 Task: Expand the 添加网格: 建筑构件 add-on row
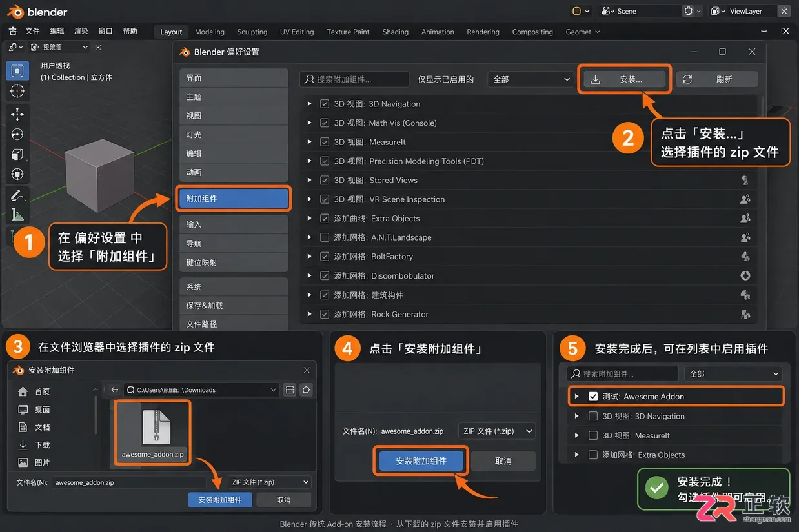click(309, 295)
